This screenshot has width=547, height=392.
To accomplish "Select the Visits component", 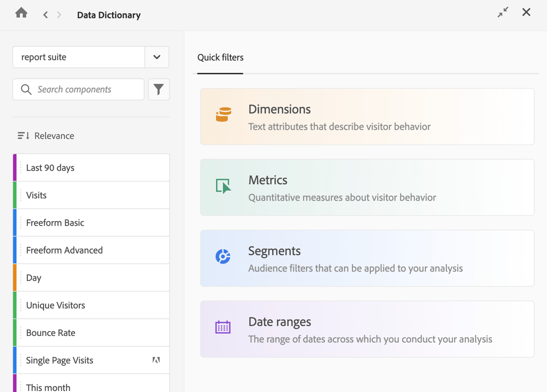I will click(x=91, y=195).
